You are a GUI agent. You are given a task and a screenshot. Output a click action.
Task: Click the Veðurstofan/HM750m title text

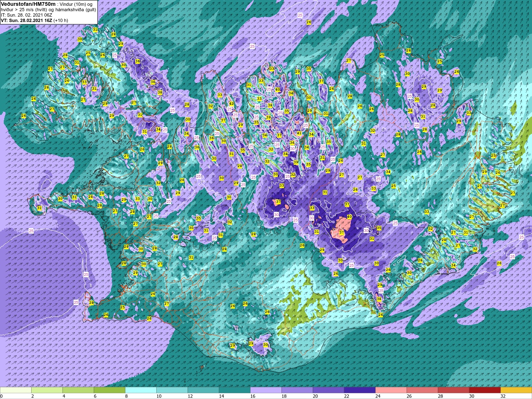click(27, 4)
